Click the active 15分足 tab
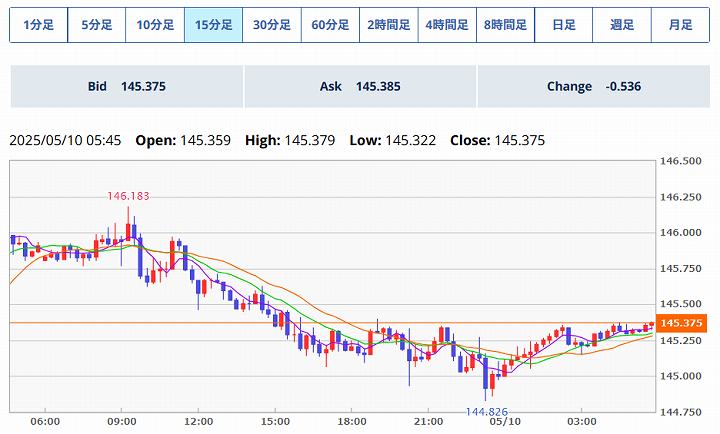 (214, 25)
